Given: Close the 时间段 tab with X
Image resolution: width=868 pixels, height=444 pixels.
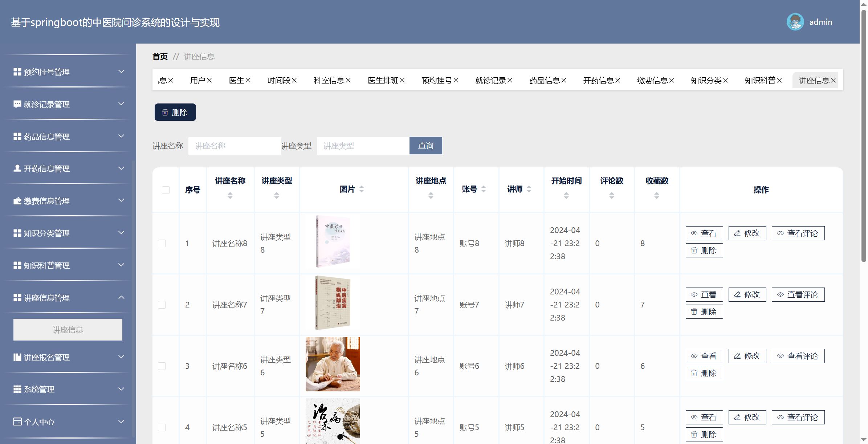Looking at the screenshot, I should point(294,80).
